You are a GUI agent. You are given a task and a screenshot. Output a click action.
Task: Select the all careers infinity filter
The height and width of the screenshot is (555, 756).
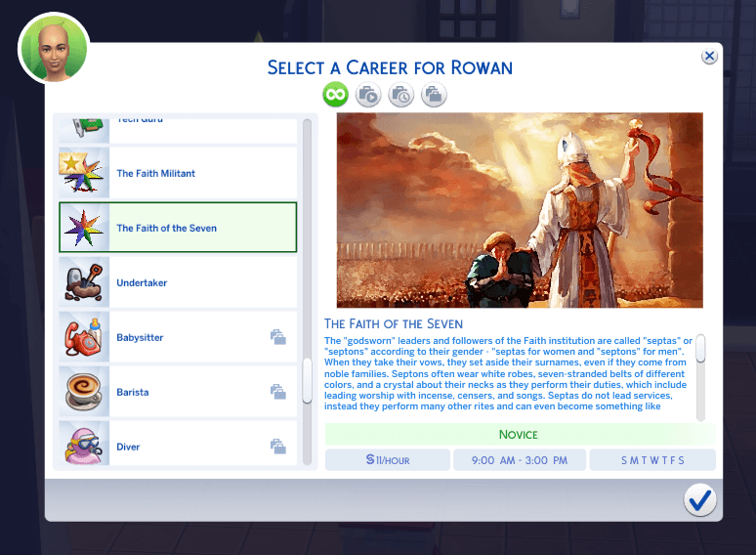(336, 94)
